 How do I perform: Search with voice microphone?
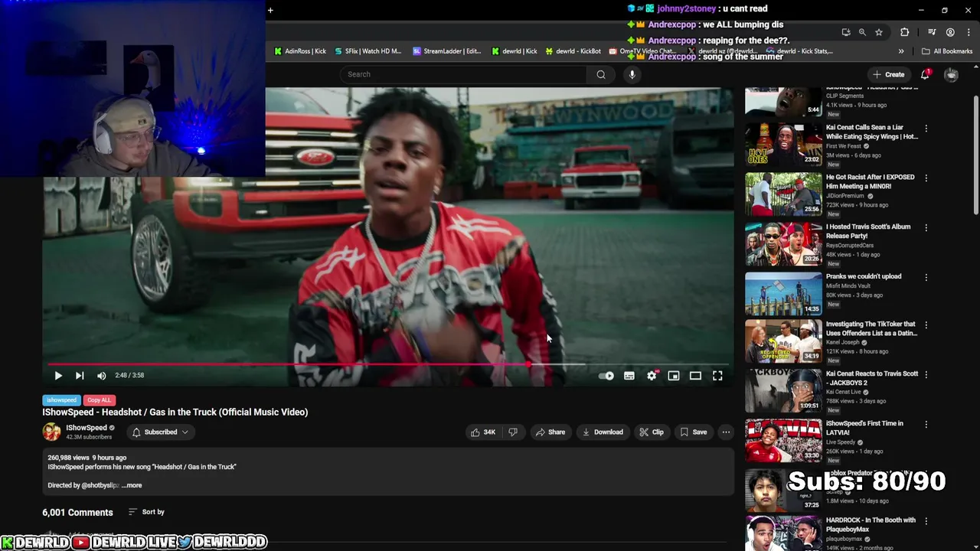pos(632,74)
